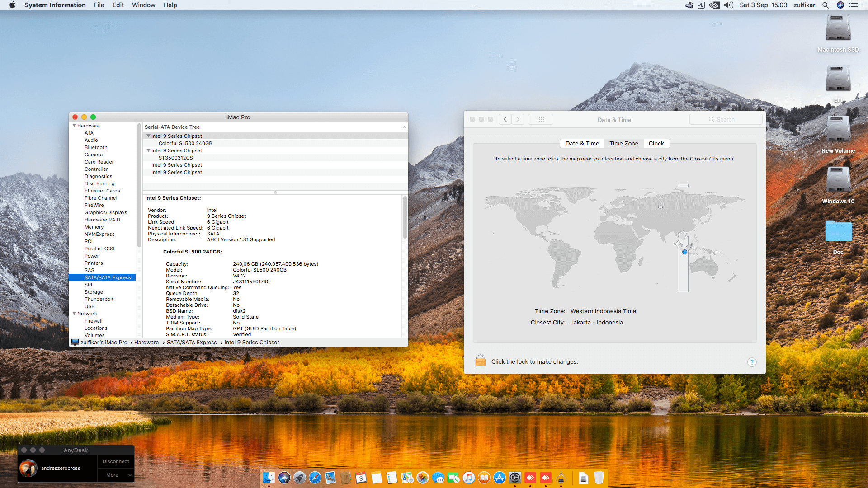This screenshot has height=488, width=868.
Task: Open Spotlight search from the menu bar
Action: [826, 5]
